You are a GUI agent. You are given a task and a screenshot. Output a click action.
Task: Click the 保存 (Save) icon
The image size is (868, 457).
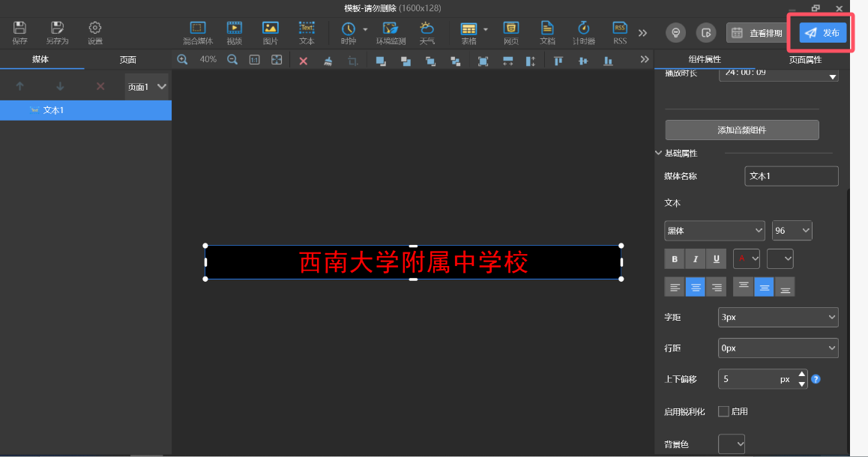pos(19,32)
